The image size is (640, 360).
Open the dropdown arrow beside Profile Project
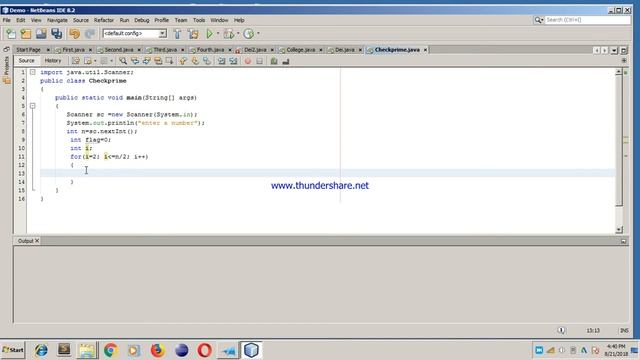coord(258,34)
